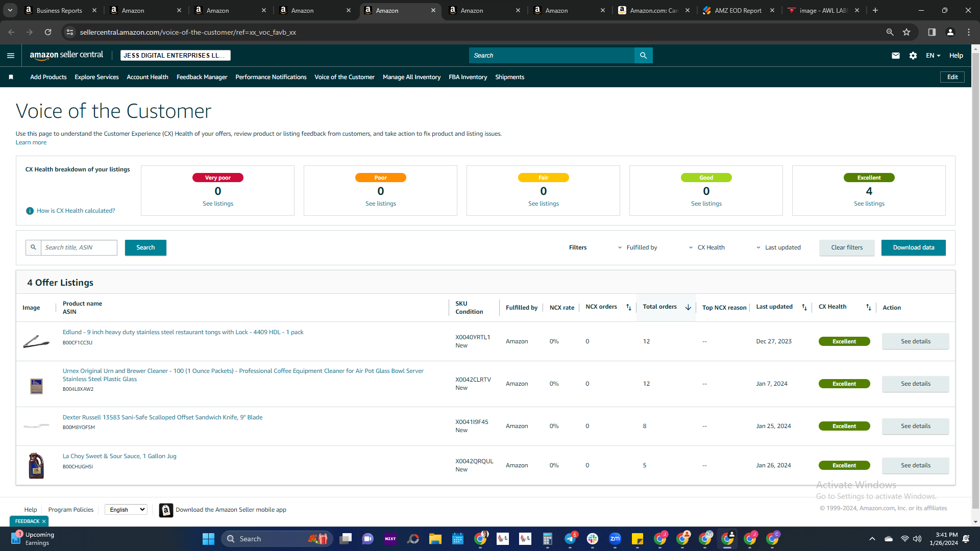Open See listings under Very poor
980x551 pixels.
pos(218,204)
